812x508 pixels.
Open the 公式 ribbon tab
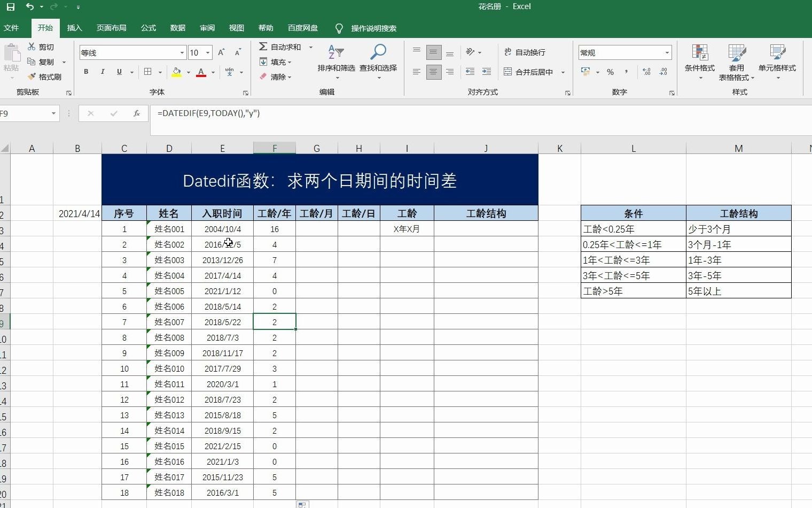click(148, 28)
